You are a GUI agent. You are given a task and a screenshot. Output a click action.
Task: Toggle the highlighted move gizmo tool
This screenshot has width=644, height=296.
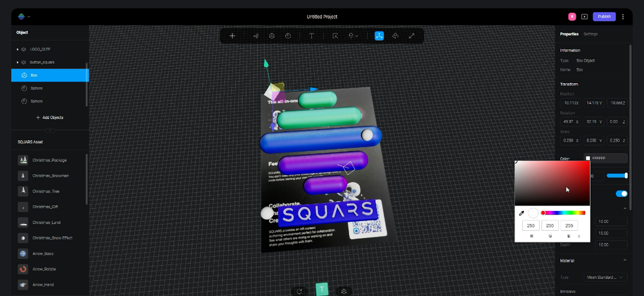[x=379, y=35]
